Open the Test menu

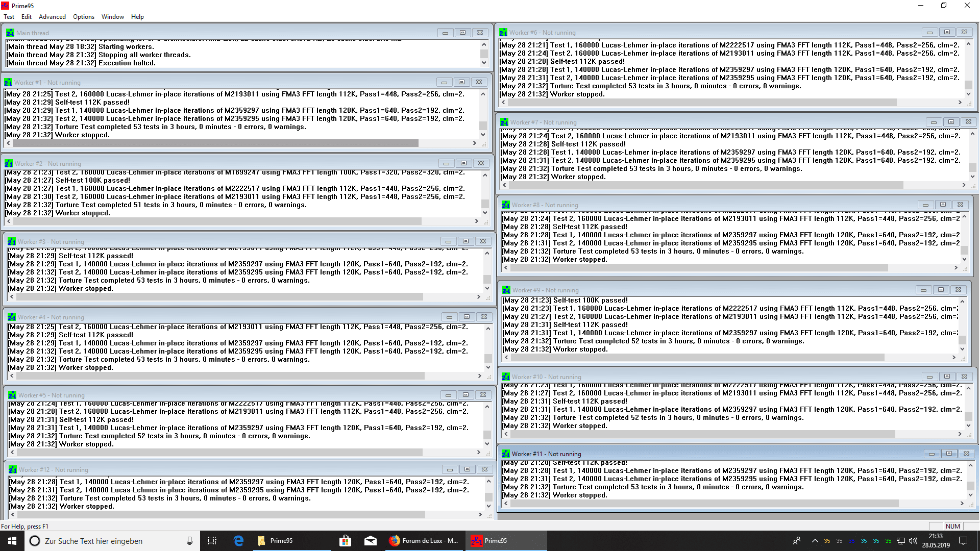[9, 17]
